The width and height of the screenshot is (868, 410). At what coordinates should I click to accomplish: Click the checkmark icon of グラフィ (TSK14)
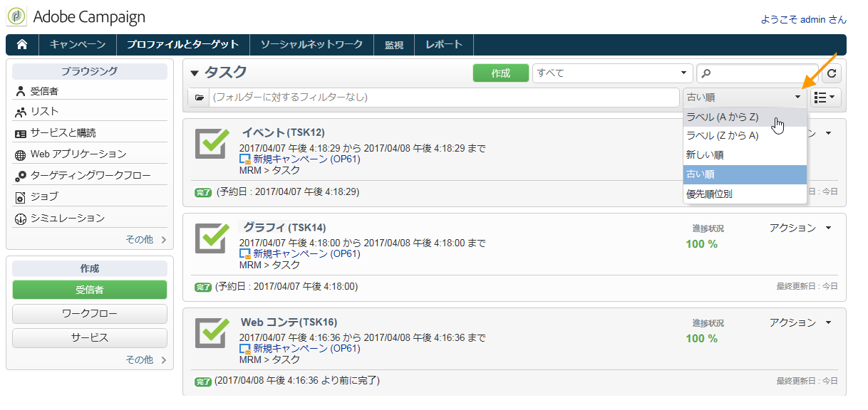pos(212,238)
